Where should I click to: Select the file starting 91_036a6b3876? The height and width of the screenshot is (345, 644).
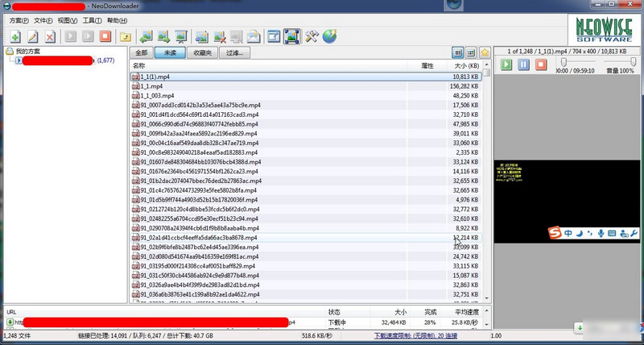(306, 294)
